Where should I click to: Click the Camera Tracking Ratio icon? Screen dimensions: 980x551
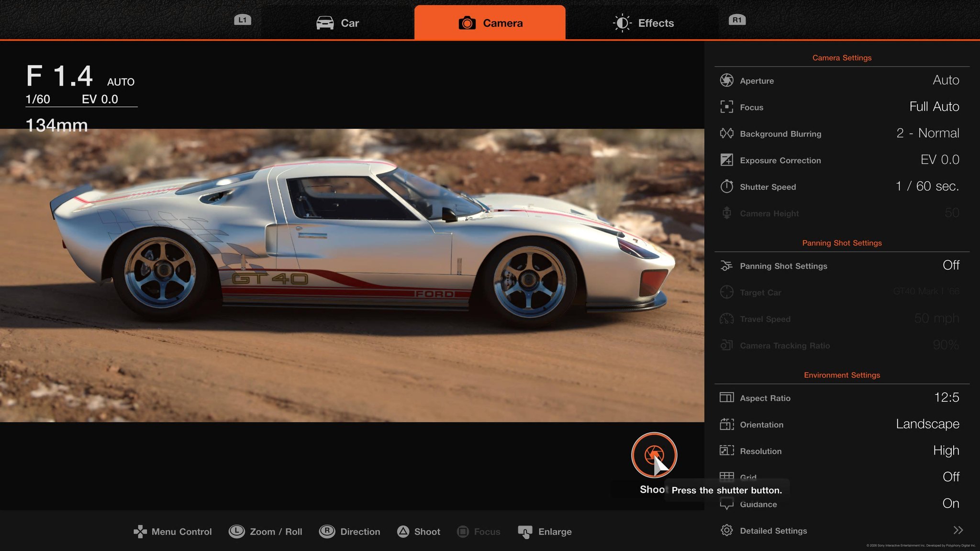pos(726,345)
